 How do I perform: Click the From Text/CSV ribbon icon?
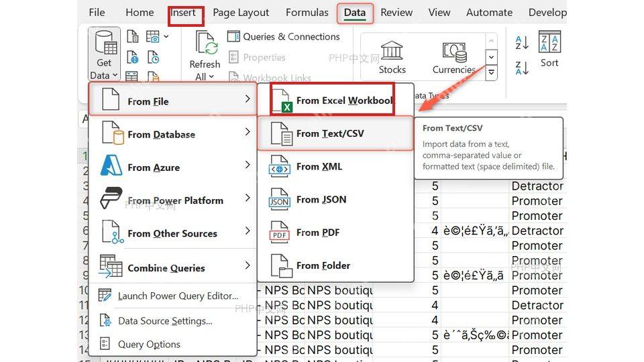click(x=132, y=36)
